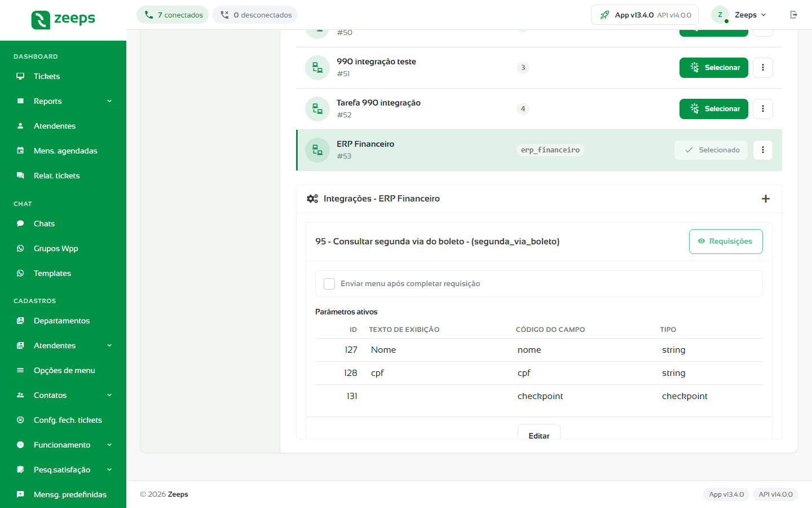Click the Selecionado button on ERP Financeiro
This screenshot has width=812, height=508.
711,150
